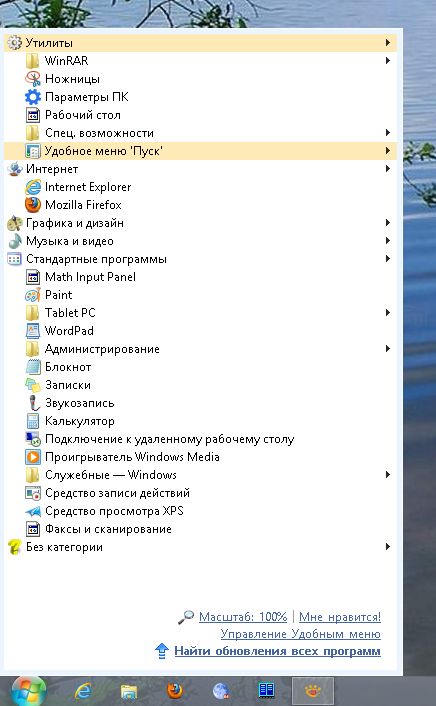Viewport: 436px width, 706px height.
Task: Click the Рабочий стол icon
Action: 32,115
